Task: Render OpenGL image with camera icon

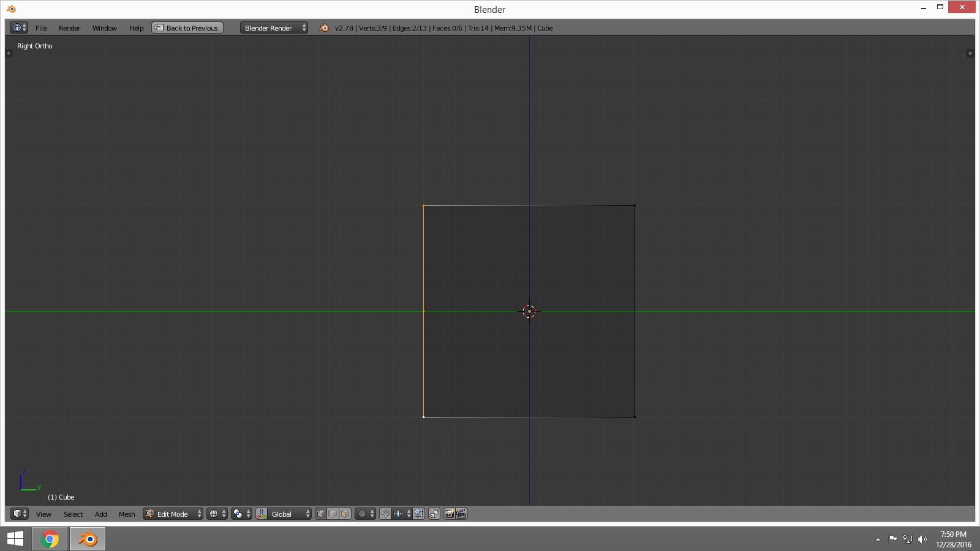Action: pyautogui.click(x=449, y=514)
